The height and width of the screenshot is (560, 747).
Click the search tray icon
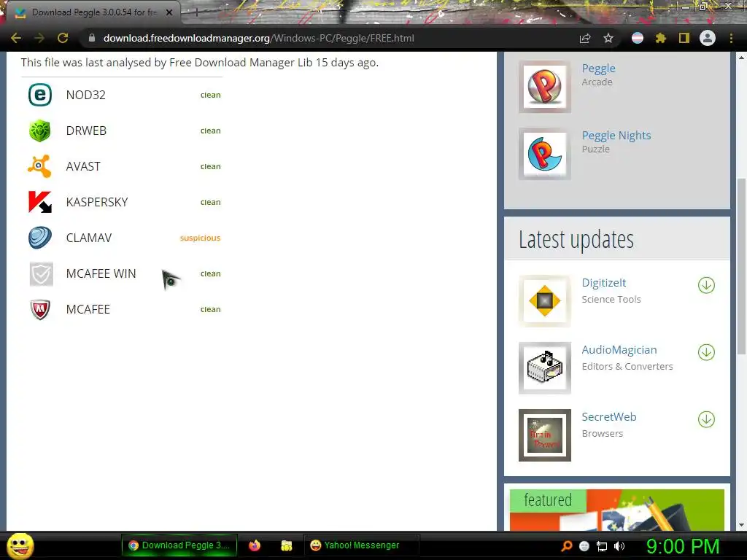click(566, 546)
